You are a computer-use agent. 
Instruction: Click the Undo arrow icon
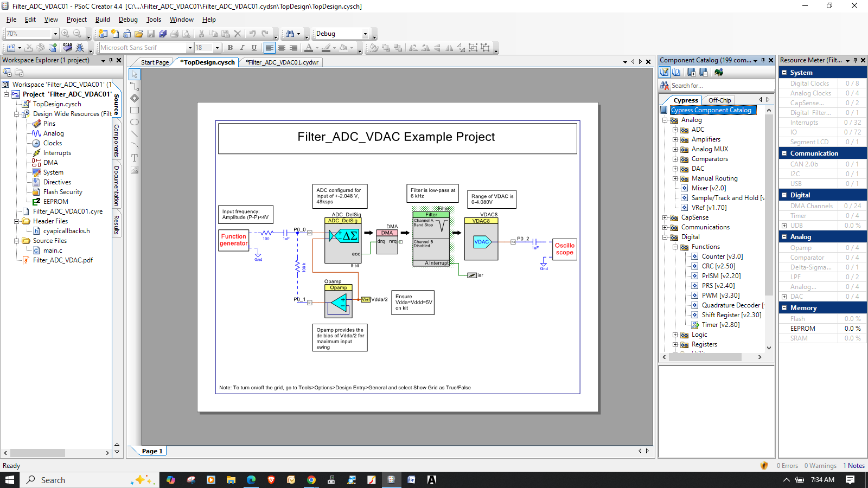[253, 34]
